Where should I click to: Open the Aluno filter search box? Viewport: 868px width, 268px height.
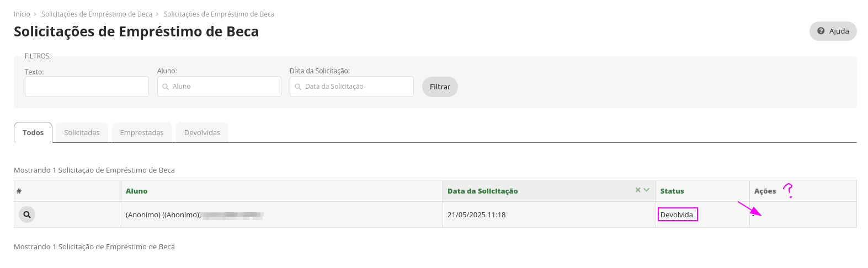tap(219, 87)
